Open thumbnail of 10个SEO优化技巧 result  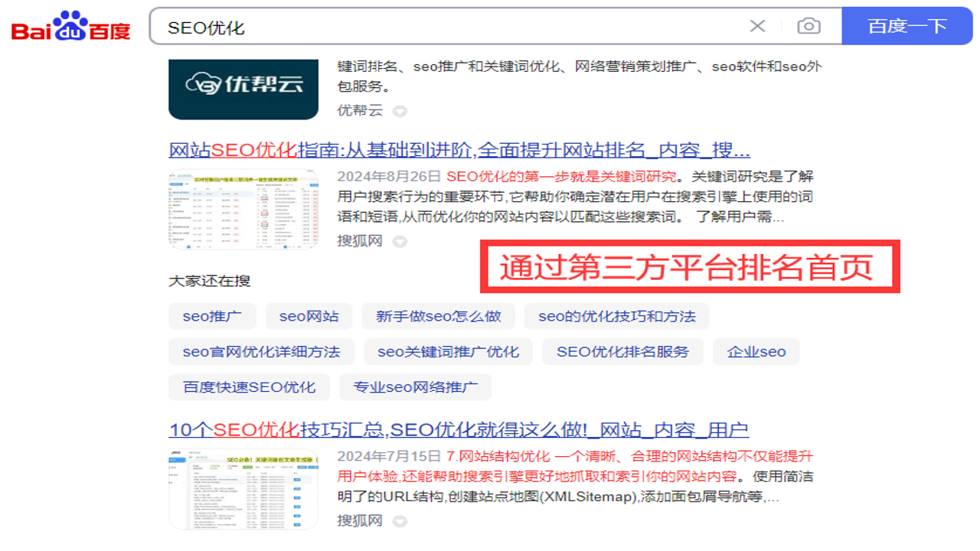tap(243, 490)
